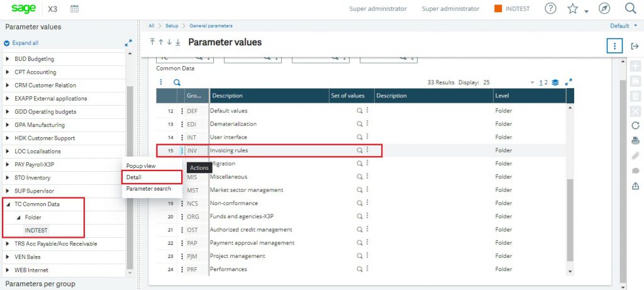
Task: Select INDTEST folder in tree
Action: [36, 230]
